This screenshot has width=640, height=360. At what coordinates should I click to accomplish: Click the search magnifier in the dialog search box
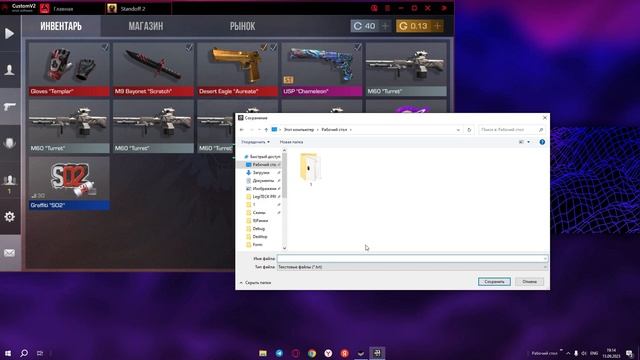point(541,130)
